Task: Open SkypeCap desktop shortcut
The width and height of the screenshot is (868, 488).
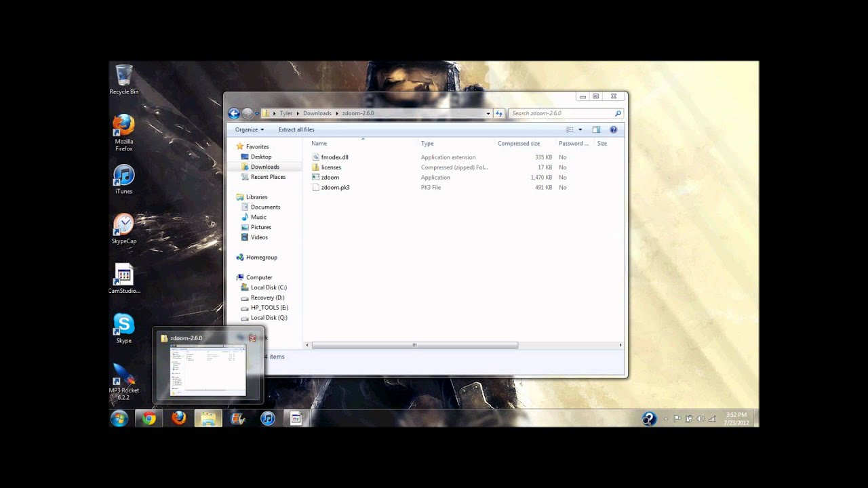Action: (x=124, y=229)
